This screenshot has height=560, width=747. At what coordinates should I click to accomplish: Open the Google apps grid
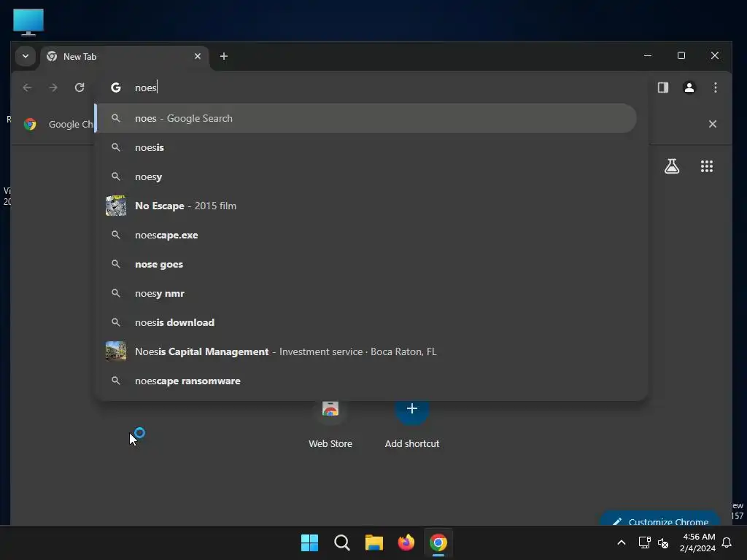pos(706,166)
